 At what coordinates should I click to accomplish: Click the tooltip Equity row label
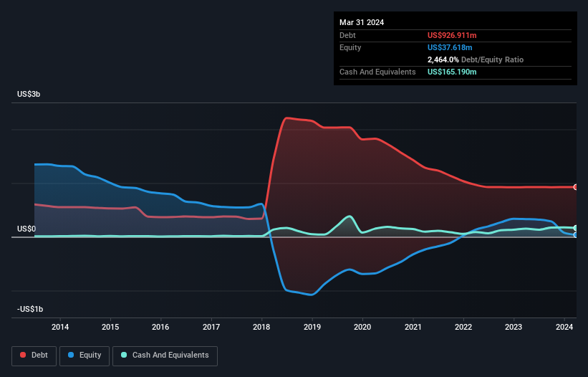350,47
